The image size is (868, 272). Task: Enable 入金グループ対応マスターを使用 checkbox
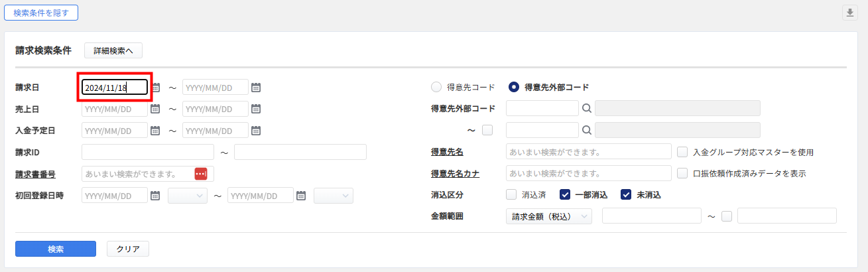click(x=682, y=152)
